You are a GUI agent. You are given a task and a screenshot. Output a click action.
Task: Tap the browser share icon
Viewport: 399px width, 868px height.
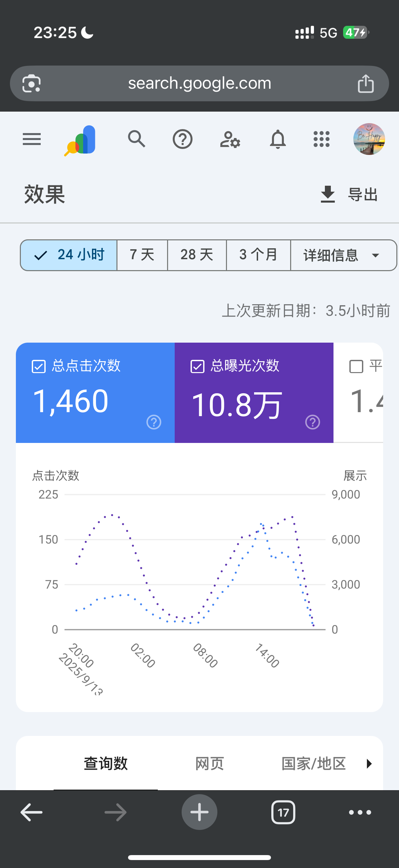tap(365, 83)
